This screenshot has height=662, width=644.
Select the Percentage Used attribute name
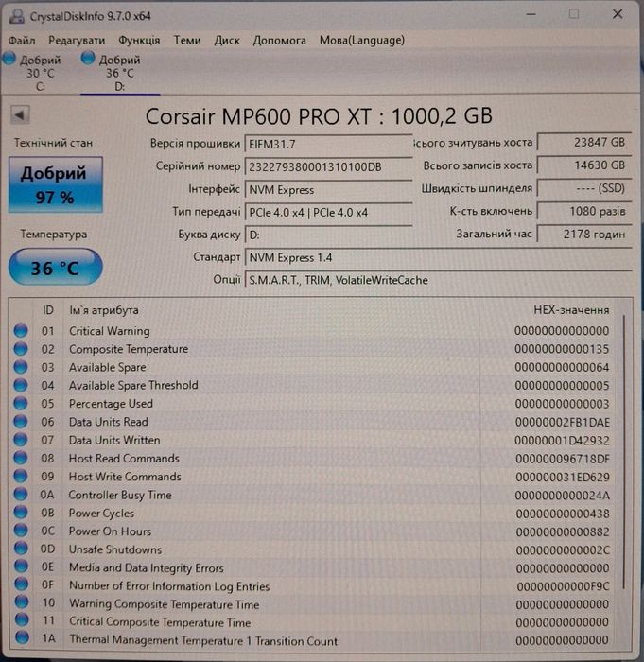pos(111,404)
